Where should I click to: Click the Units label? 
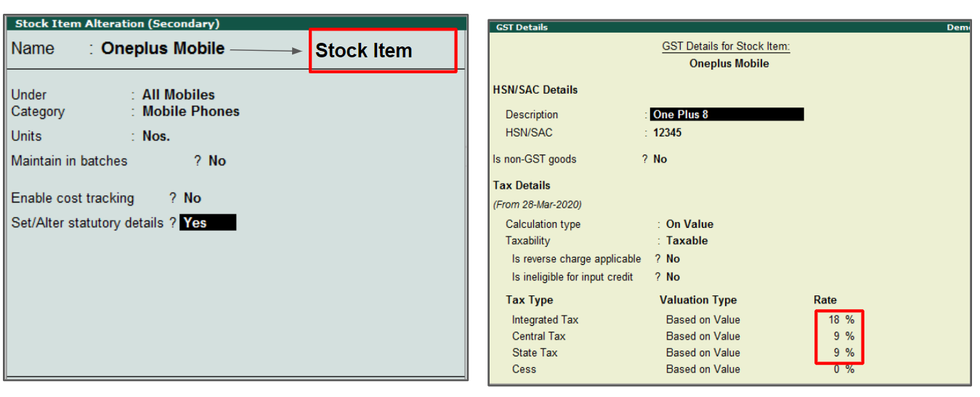tap(27, 136)
